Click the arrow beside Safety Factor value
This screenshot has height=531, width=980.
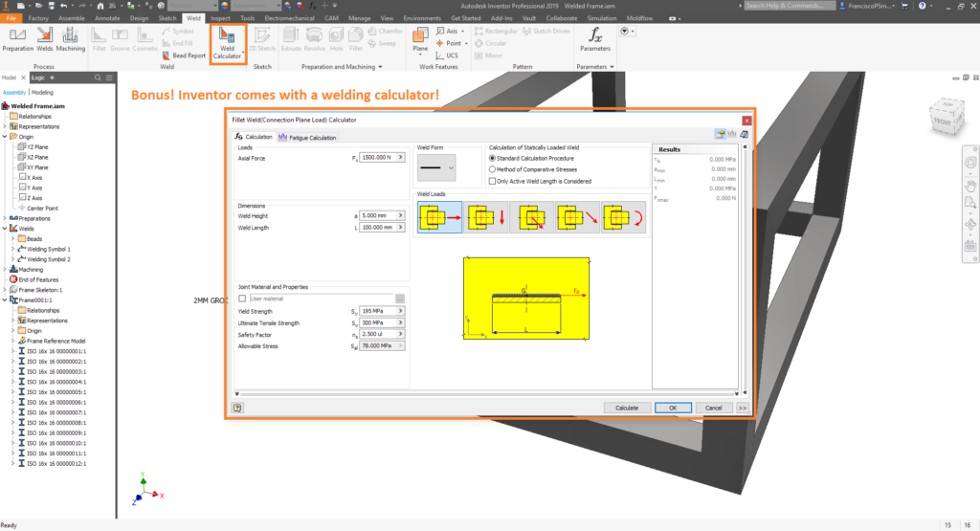[401, 334]
